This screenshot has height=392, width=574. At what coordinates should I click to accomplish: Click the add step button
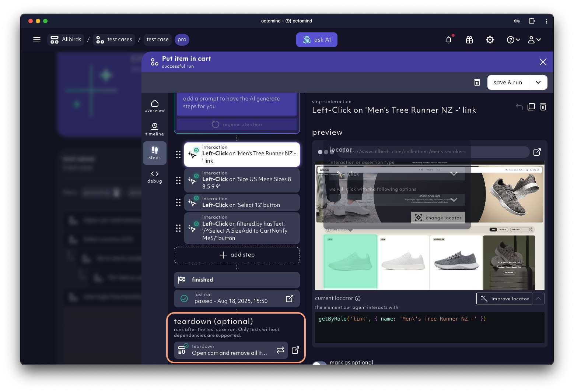click(x=237, y=255)
